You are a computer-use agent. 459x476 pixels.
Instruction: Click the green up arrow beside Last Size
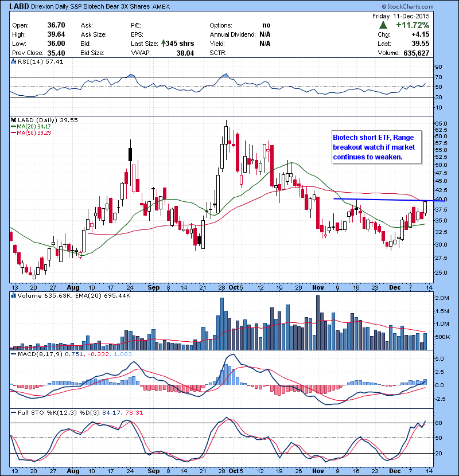point(164,43)
